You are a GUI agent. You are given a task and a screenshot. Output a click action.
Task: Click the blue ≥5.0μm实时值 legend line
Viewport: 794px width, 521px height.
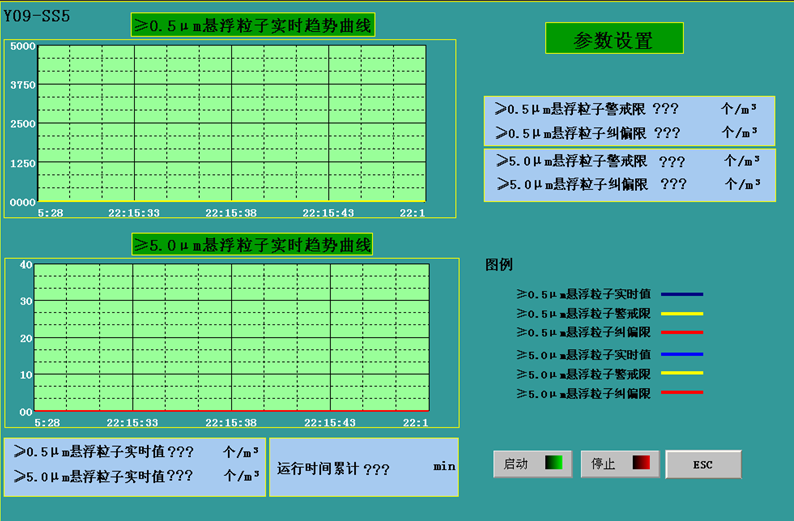tap(682, 354)
